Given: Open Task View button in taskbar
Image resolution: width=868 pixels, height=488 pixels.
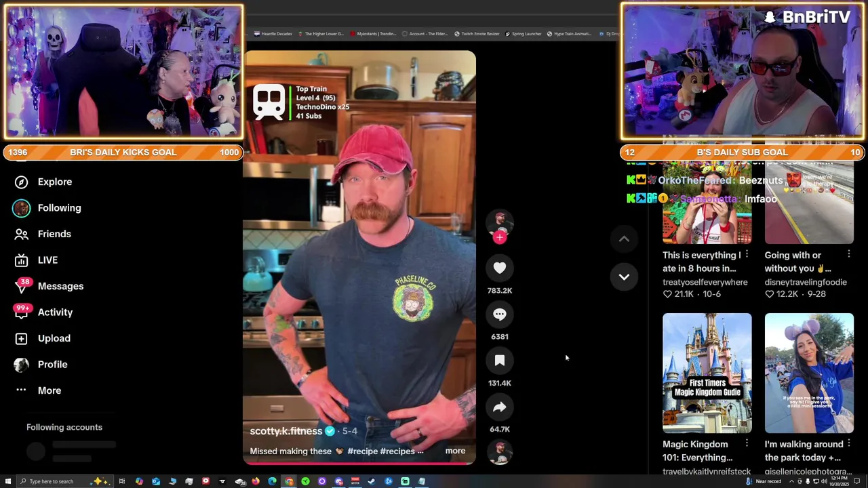Looking at the screenshot, I should (x=122, y=481).
